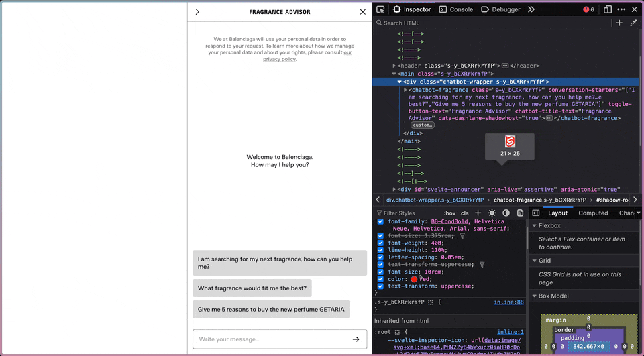
Task: Send the chat message with arrow icon
Action: [356, 339]
